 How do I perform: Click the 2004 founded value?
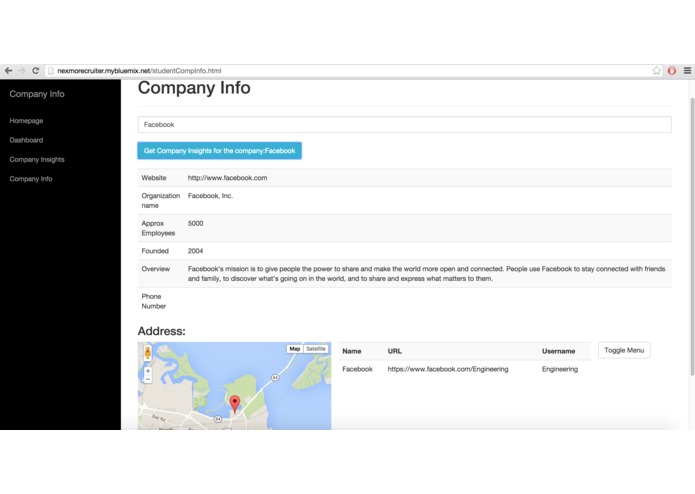pyautogui.click(x=195, y=251)
